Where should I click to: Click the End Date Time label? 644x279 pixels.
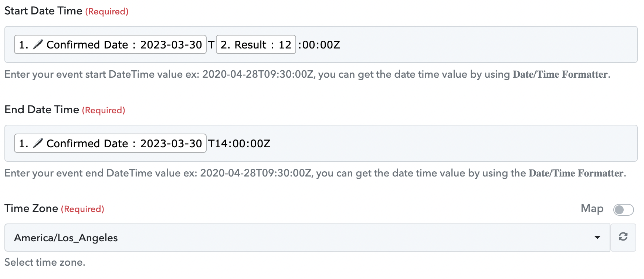pos(42,110)
